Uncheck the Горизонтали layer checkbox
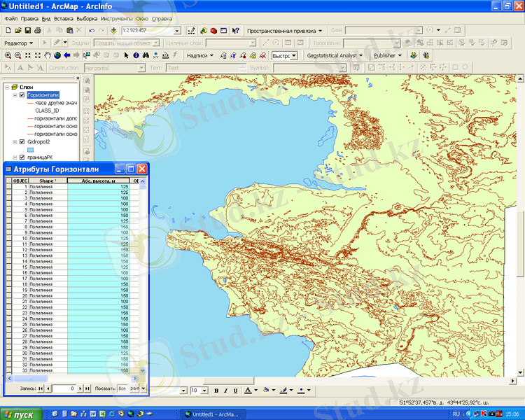525x420 pixels. coord(22,94)
